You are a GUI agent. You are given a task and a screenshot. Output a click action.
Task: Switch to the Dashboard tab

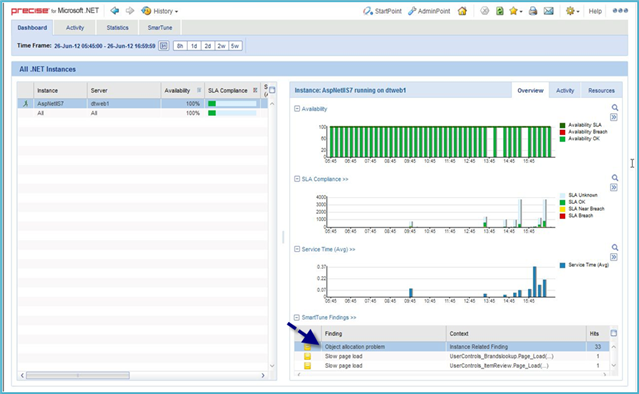[x=32, y=28]
